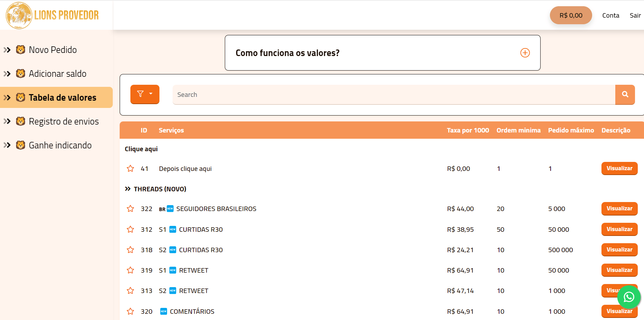Click the WhatsApp chat floating icon
The height and width of the screenshot is (320, 644).
click(x=628, y=297)
